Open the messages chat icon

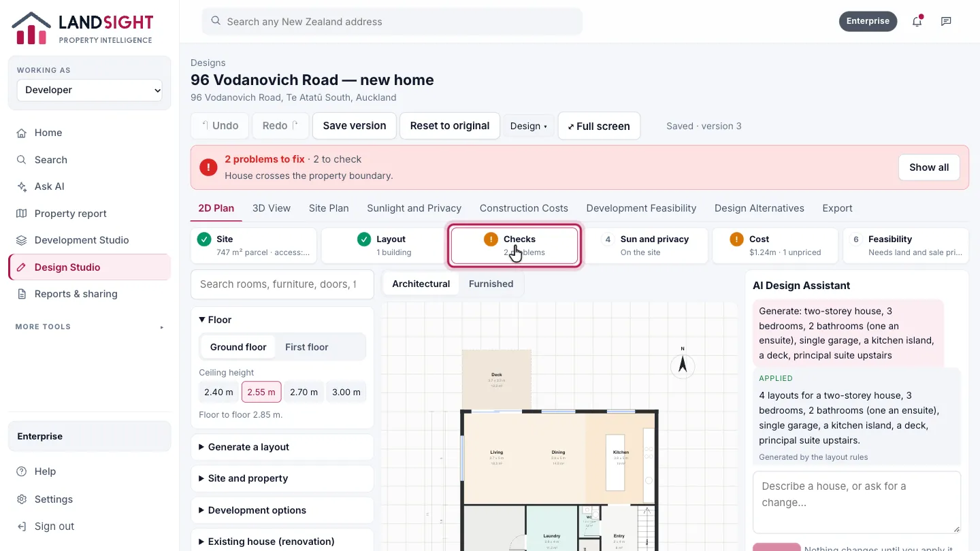(x=946, y=21)
